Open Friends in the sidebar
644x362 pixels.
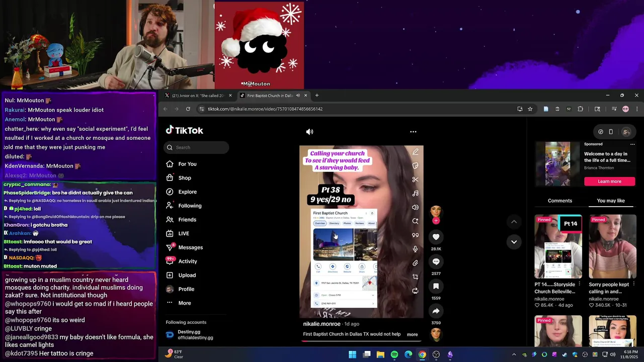coord(187,220)
